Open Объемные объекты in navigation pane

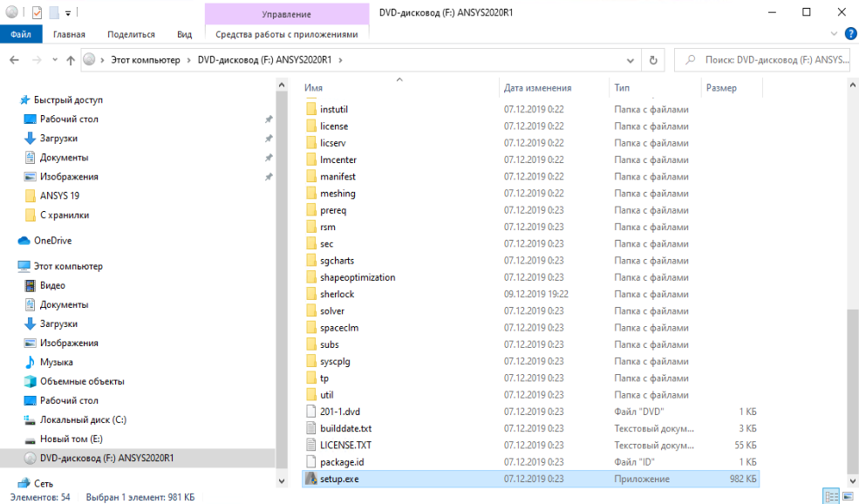(82, 381)
